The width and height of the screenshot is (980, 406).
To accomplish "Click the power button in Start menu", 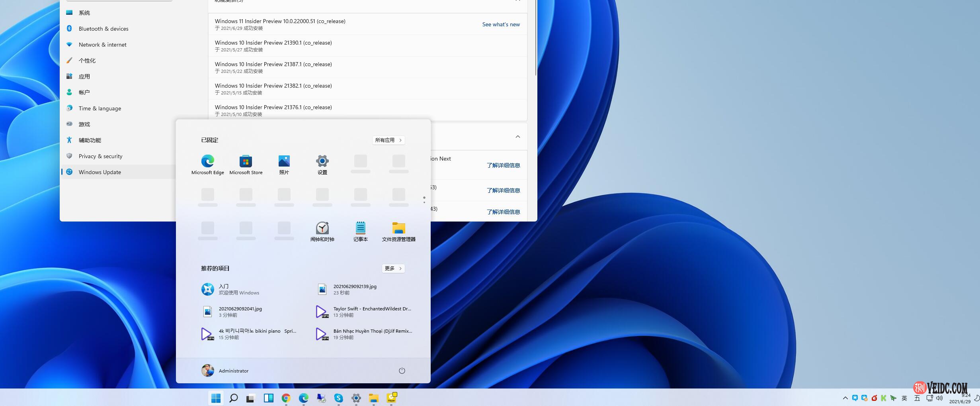I will pyautogui.click(x=402, y=370).
